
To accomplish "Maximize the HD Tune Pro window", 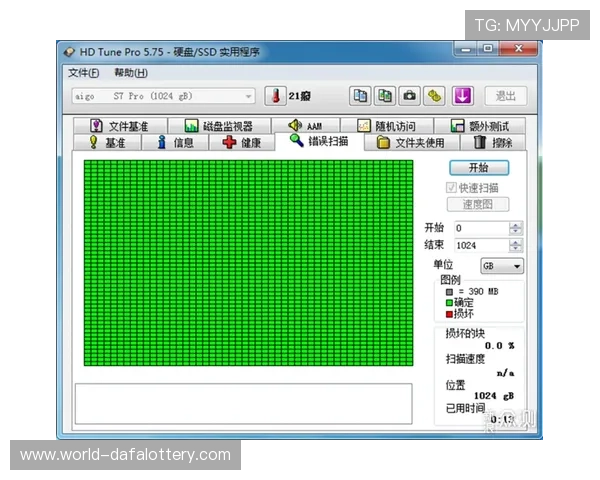I will point(488,49).
